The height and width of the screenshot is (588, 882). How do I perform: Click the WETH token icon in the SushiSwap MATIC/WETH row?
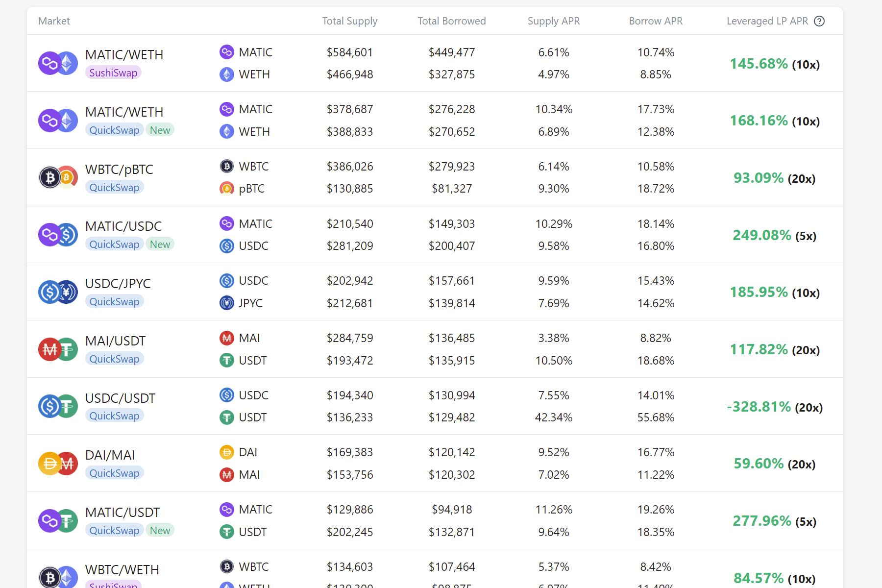tap(227, 74)
